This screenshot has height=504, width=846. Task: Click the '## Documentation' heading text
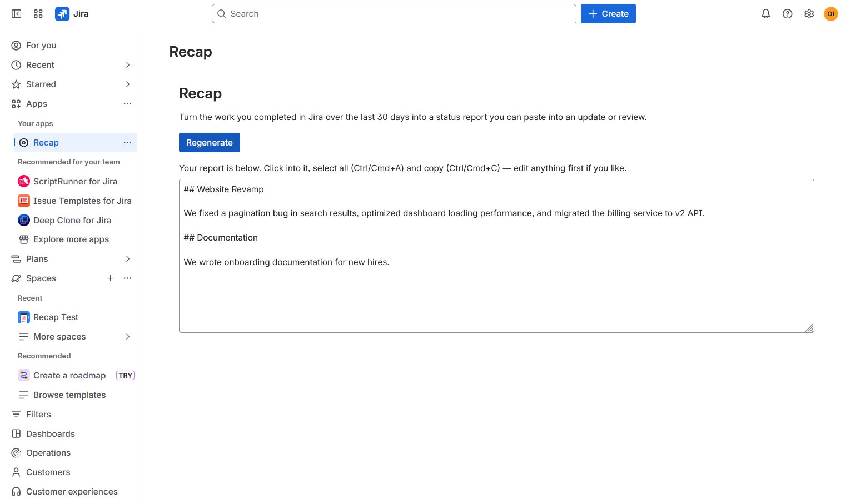tap(221, 238)
